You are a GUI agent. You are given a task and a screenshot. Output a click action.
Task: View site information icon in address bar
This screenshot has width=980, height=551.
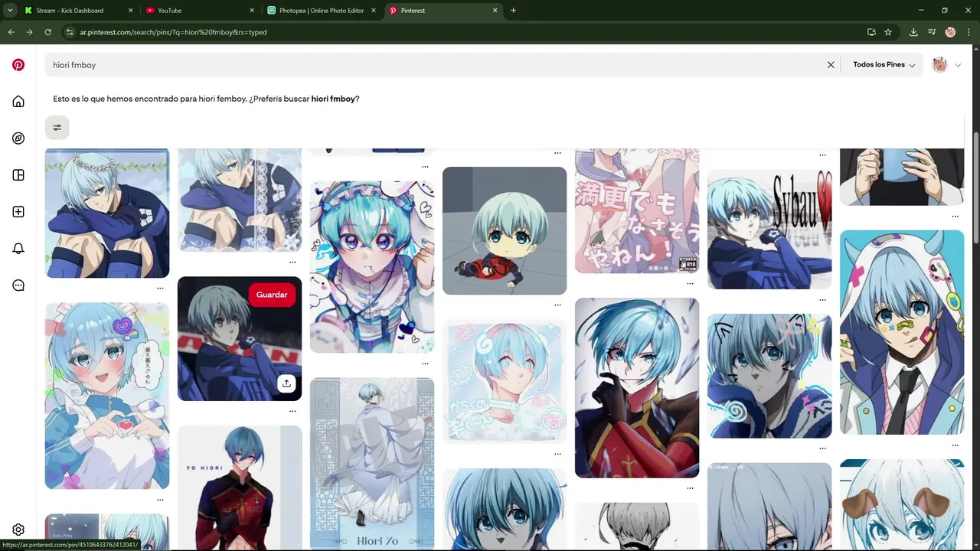click(x=70, y=32)
